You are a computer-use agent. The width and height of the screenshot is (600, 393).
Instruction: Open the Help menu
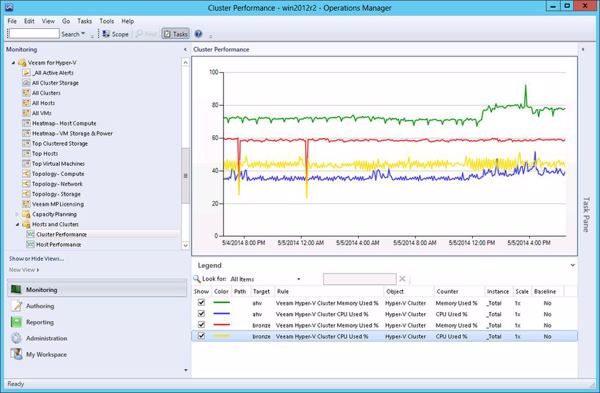127,21
